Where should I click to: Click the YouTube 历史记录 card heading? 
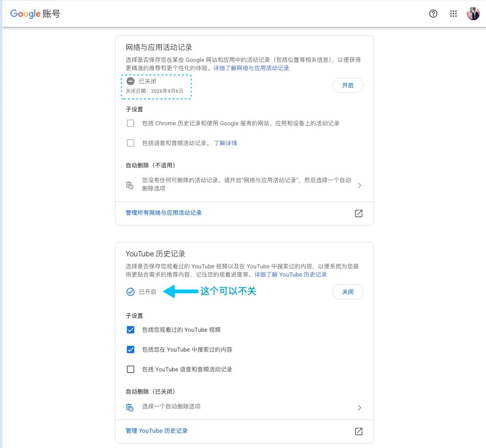pos(155,254)
